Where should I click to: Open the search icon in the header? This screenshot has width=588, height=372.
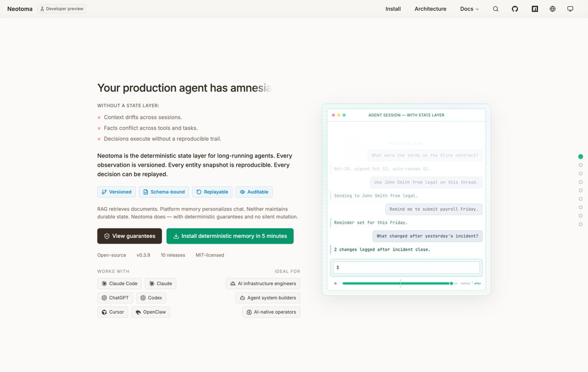point(495,9)
